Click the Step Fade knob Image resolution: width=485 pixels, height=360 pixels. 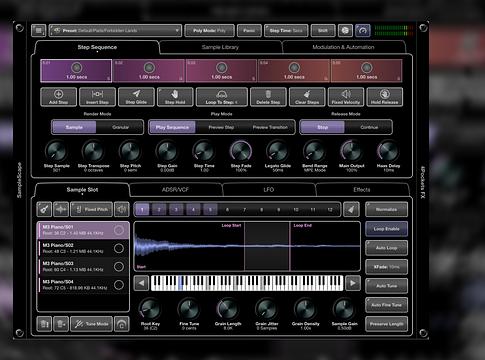tap(241, 151)
